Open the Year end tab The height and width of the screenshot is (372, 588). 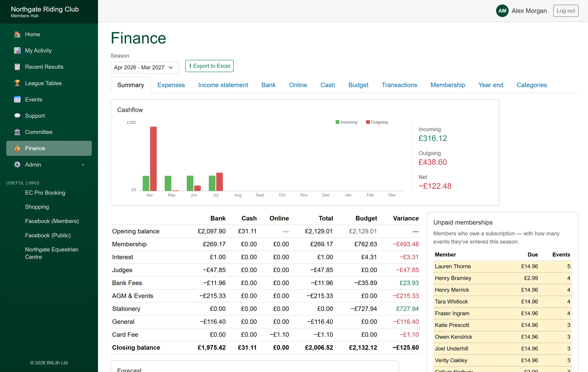pyautogui.click(x=491, y=85)
